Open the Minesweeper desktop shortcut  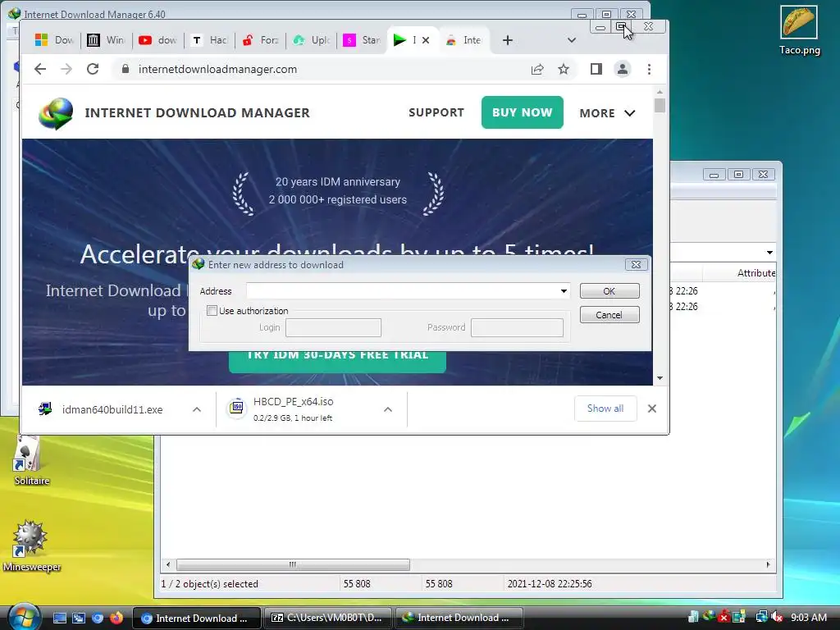pyautogui.click(x=31, y=546)
